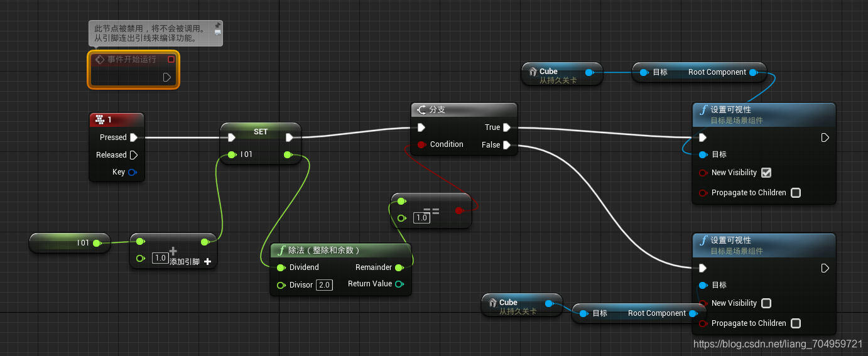Click the execution output pin of lower 设置可视性 node
Screen dimensions: 868x356
coord(825,268)
